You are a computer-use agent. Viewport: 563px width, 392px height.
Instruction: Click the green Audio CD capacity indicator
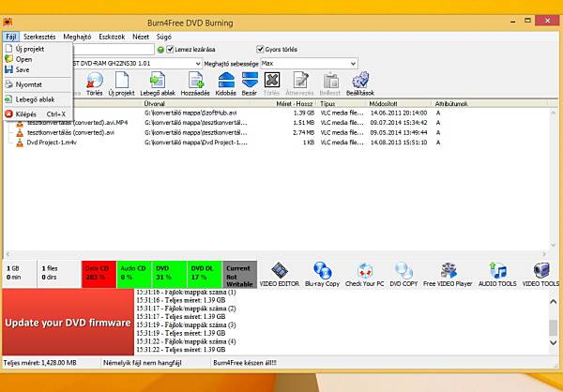[x=134, y=274]
